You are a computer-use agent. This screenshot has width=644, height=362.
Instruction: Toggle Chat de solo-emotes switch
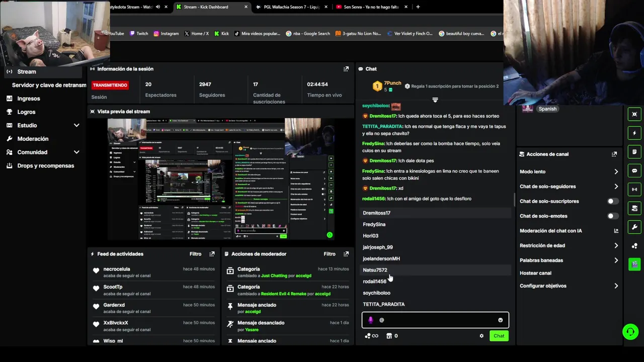click(612, 216)
